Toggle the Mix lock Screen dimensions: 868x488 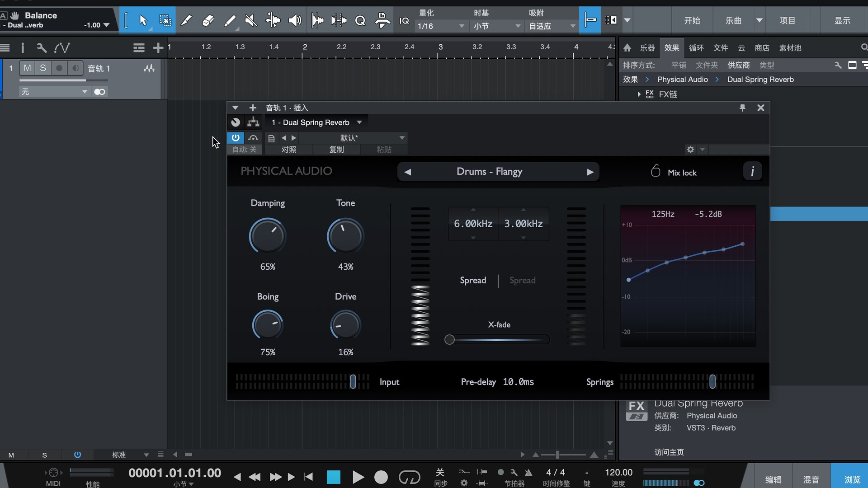tap(674, 172)
